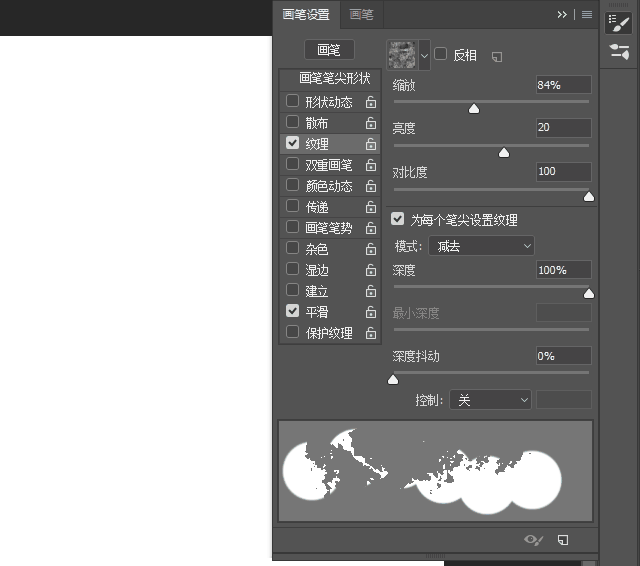
Task: Click the 对比度 value field 100
Action: tap(564, 171)
